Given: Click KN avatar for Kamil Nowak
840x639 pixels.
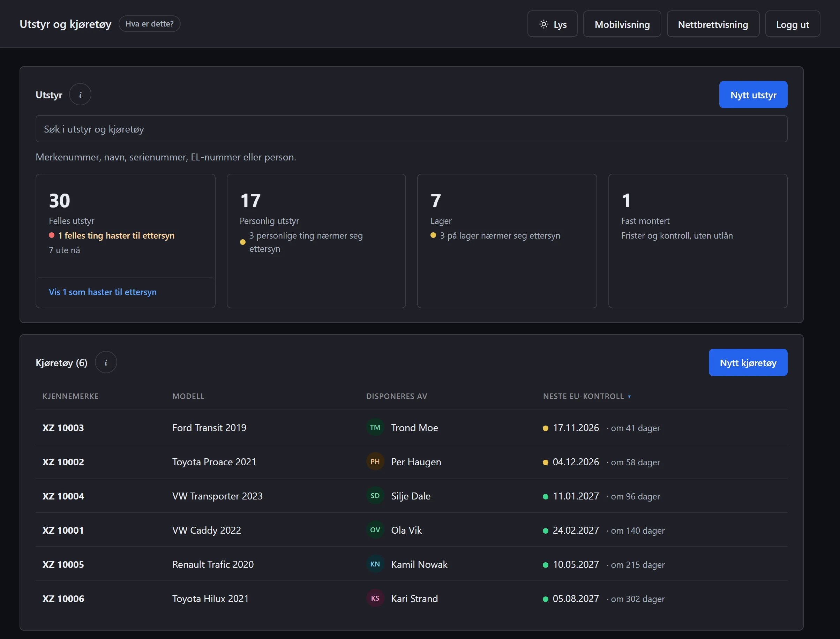Looking at the screenshot, I should 375,564.
